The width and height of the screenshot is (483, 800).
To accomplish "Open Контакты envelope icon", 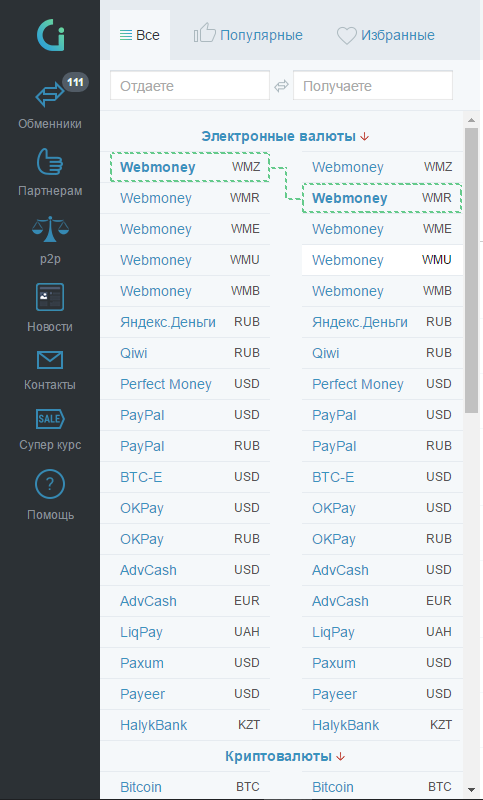I will click(x=50, y=360).
